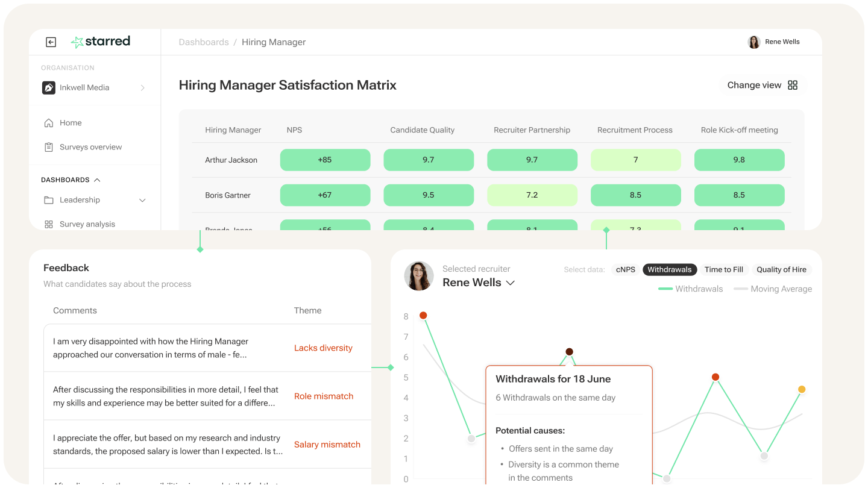This screenshot has width=868, height=488.
Task: Select the Quality of Hire data pill
Action: (781, 270)
